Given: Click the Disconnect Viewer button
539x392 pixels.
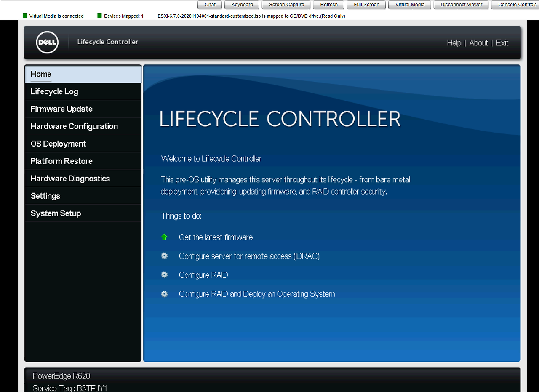Looking at the screenshot, I should [x=461, y=5].
